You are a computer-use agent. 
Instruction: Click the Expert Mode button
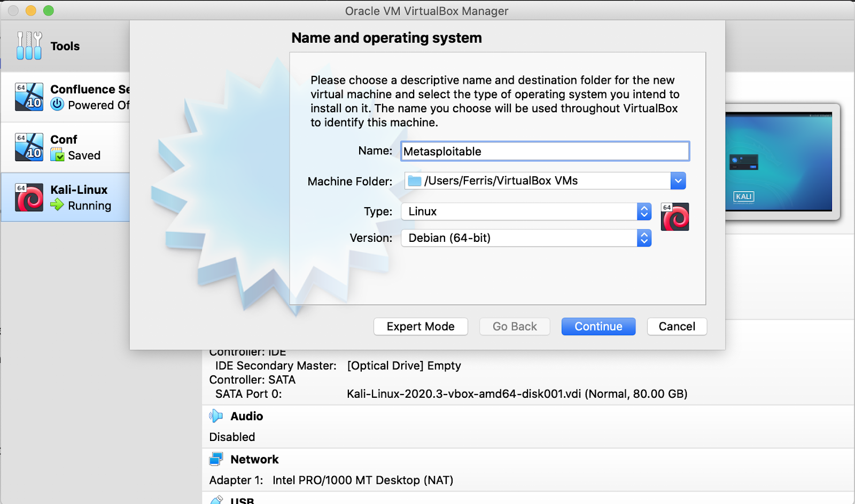point(421,327)
